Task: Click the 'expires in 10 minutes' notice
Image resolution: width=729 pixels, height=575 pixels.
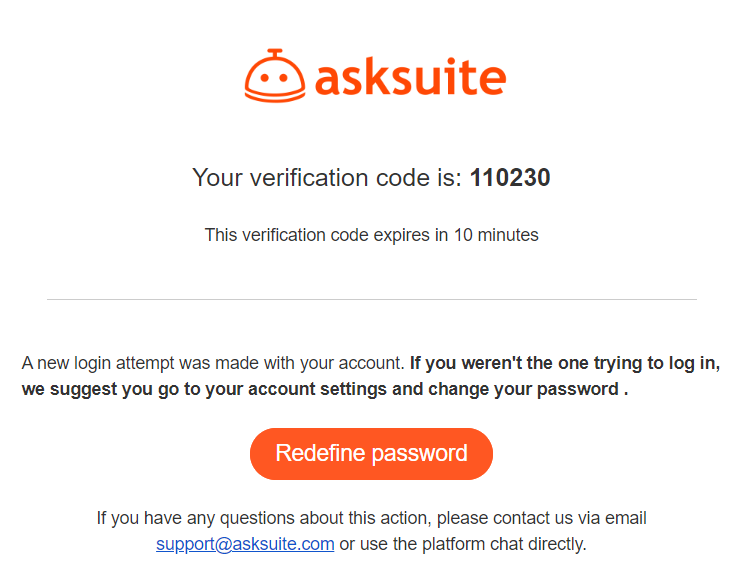Action: [x=371, y=235]
